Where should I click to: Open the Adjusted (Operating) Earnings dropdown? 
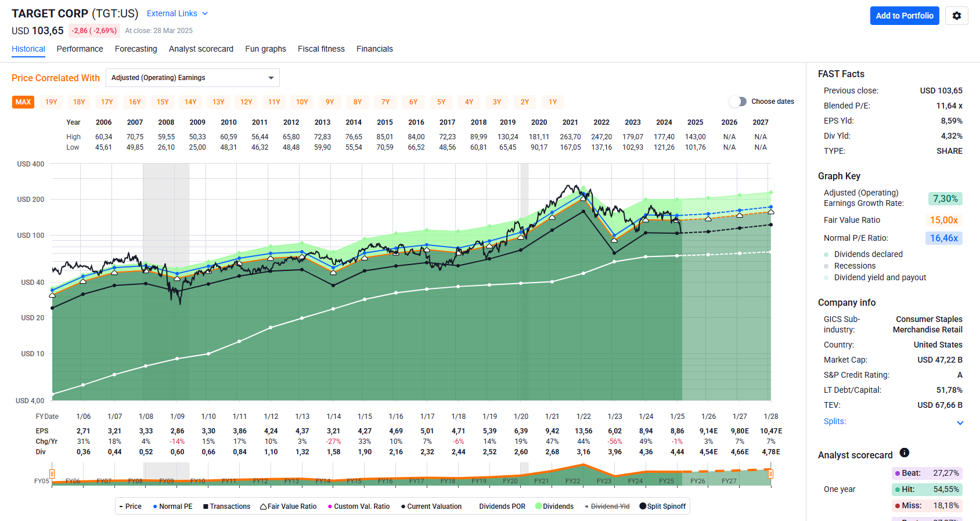[x=192, y=78]
